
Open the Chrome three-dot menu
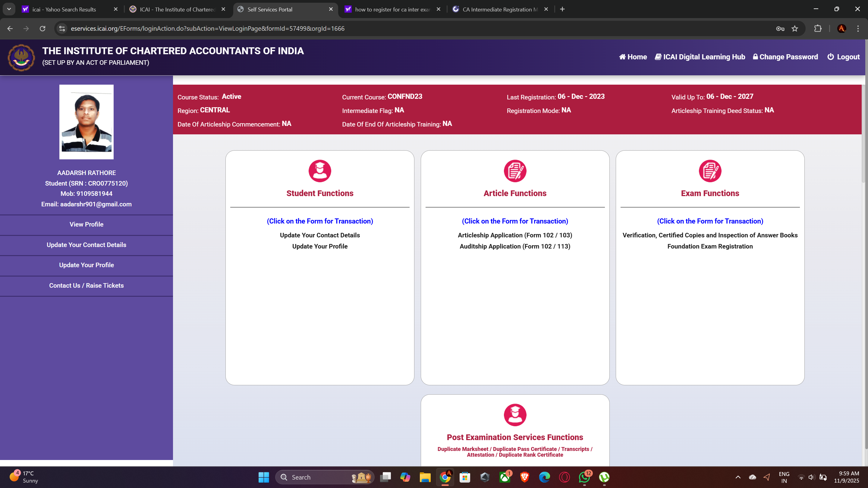(858, 29)
